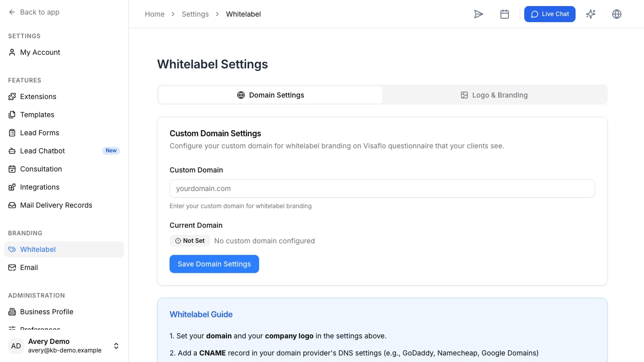Click the AD avatar in the sidebar footer

pyautogui.click(x=16, y=346)
